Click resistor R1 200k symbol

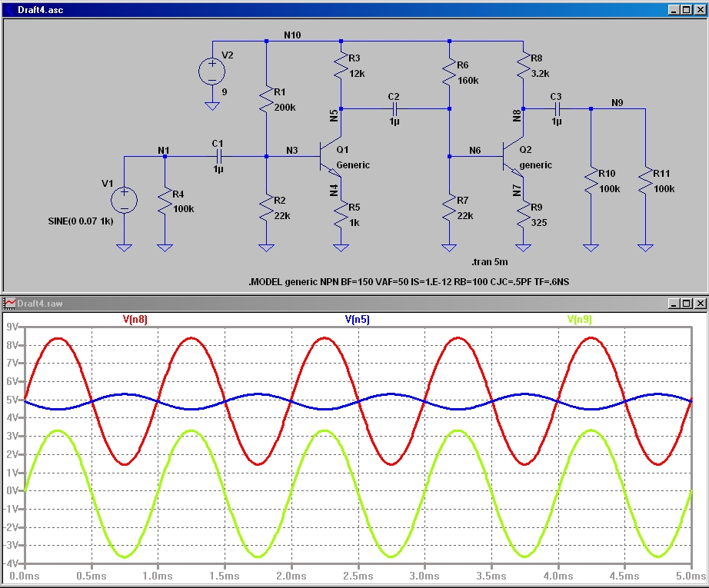[266, 101]
